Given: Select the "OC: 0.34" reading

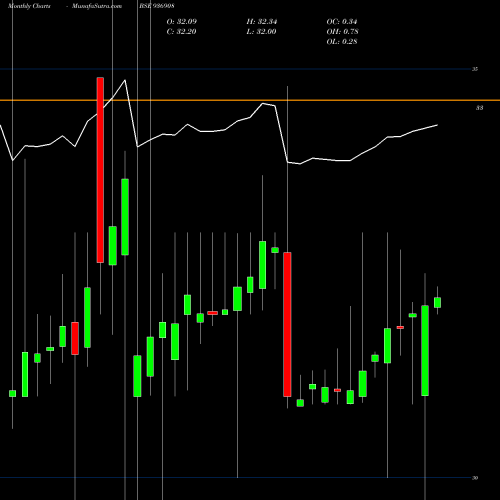Looking at the screenshot, I should pos(342,22).
